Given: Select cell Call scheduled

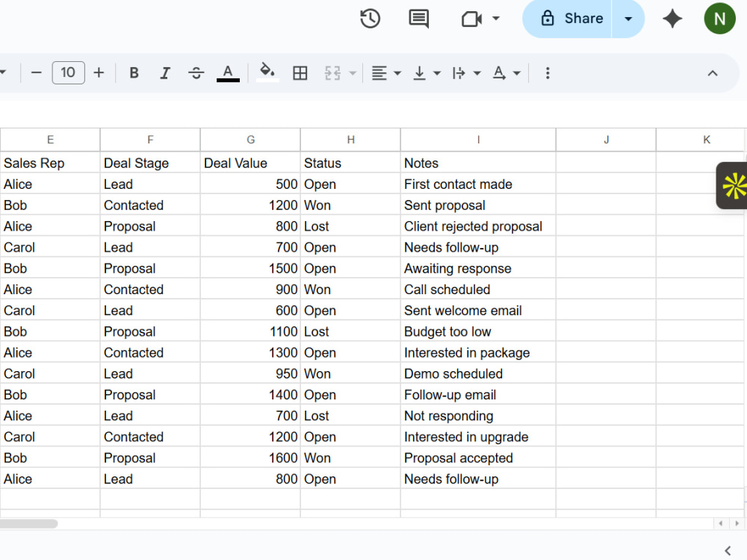Looking at the screenshot, I should pos(478,289).
